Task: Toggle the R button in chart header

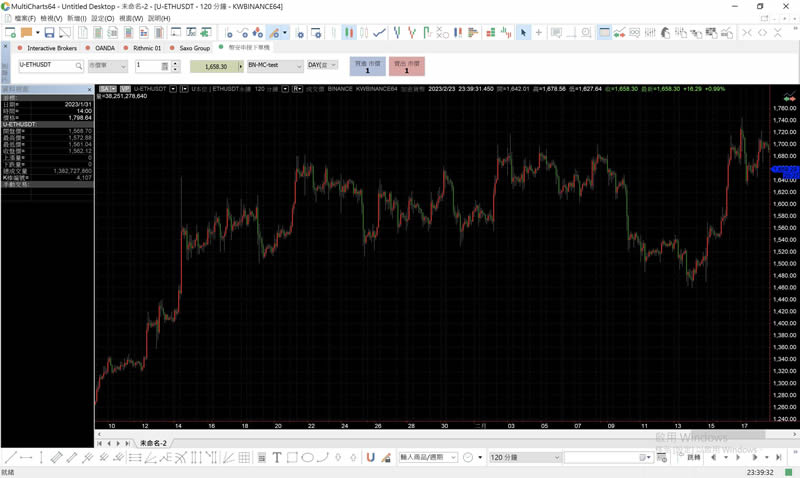Action: pos(298,88)
